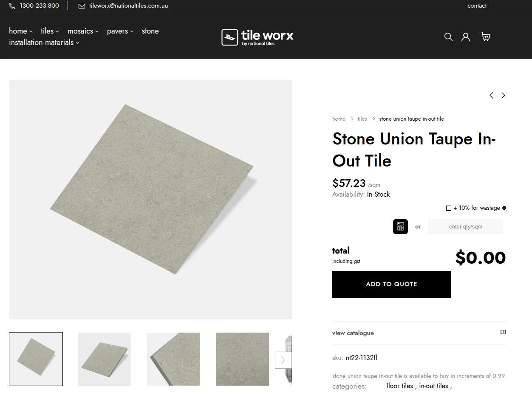Viewport: 532px width, 395px height.
Task: Expand the mosaics dropdown menu
Action: click(83, 31)
